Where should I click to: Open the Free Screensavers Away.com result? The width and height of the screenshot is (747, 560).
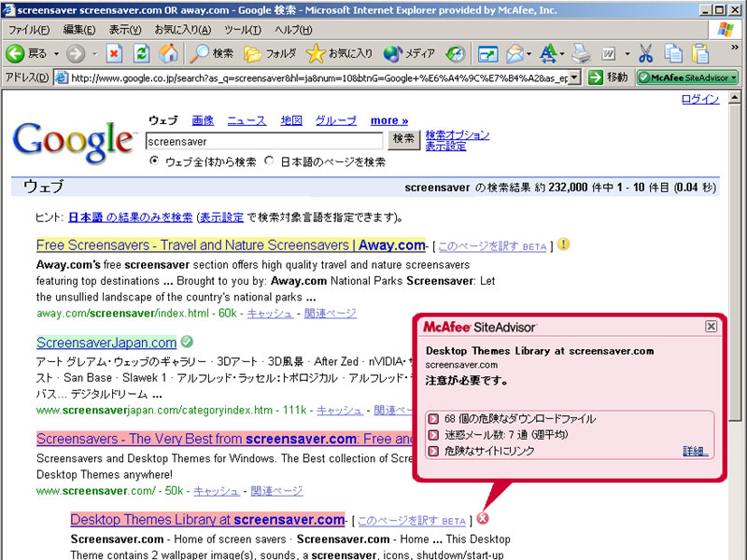pyautogui.click(x=231, y=245)
